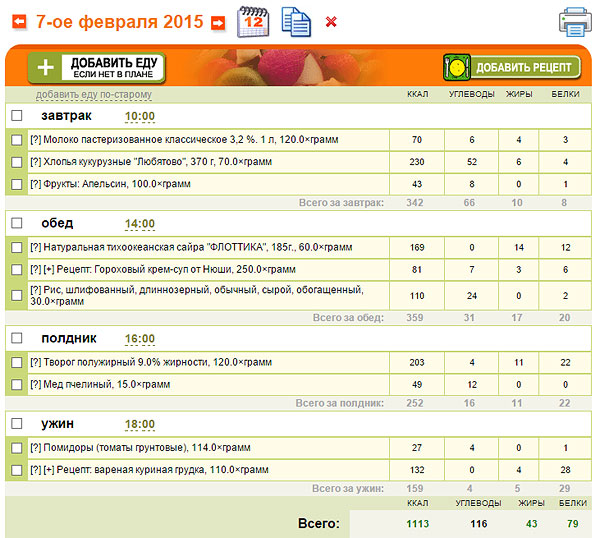The height and width of the screenshot is (538, 600).
Task: Change the обед time 14:00
Action: [x=139, y=223]
